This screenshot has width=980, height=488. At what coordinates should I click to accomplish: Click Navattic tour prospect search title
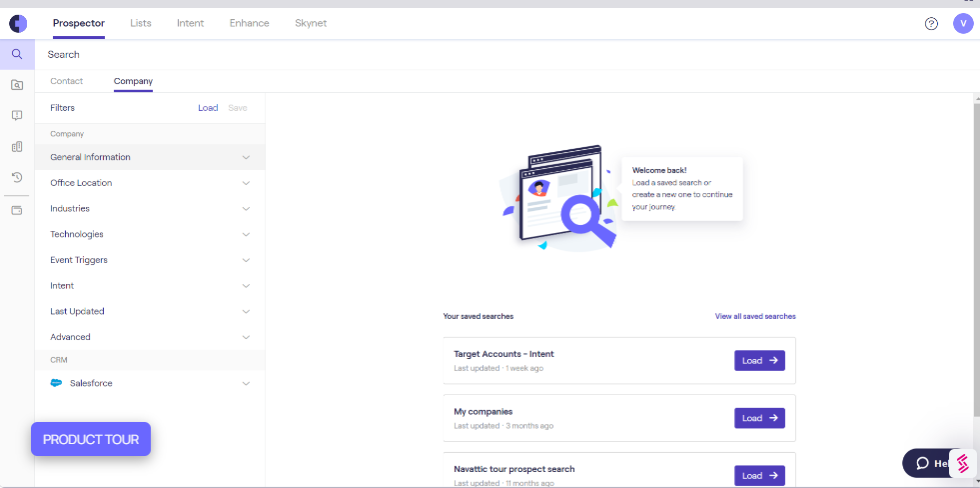pyautogui.click(x=514, y=469)
